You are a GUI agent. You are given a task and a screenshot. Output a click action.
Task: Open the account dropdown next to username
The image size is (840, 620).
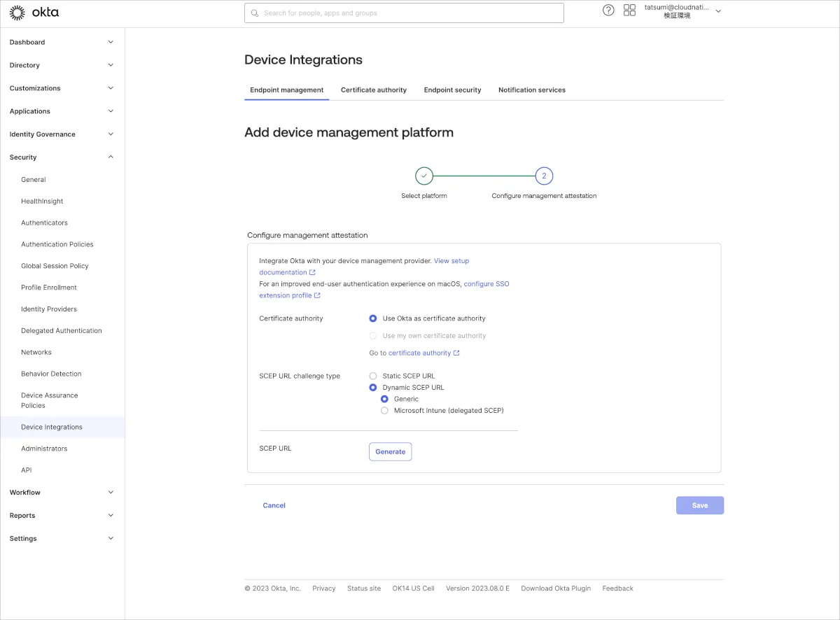[718, 11]
